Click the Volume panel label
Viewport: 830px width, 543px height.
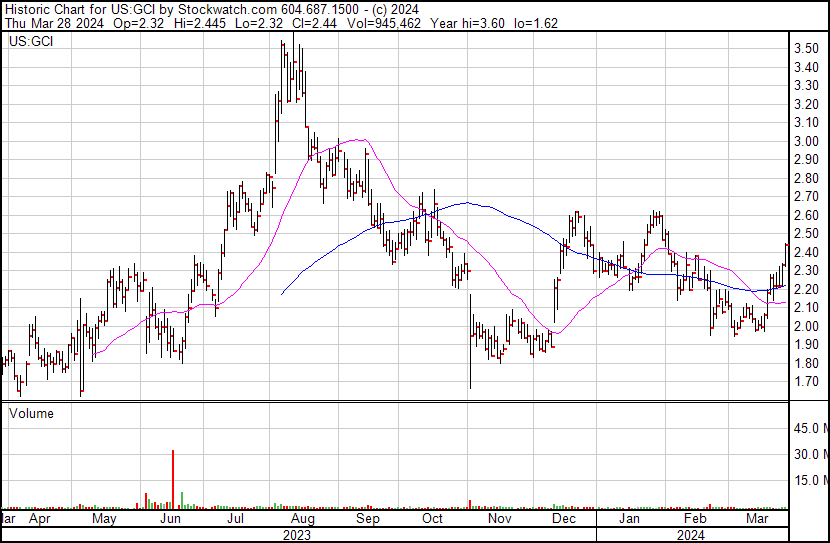click(31, 413)
